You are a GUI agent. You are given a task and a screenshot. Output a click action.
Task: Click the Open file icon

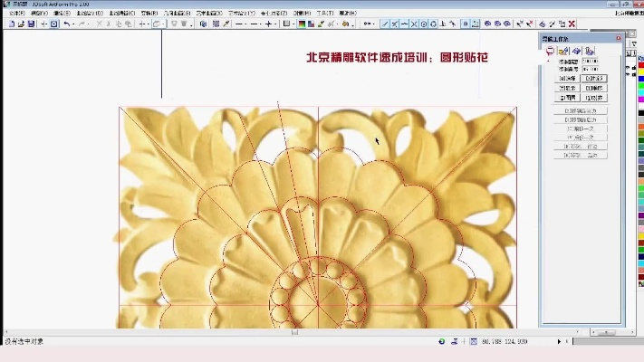22,24
